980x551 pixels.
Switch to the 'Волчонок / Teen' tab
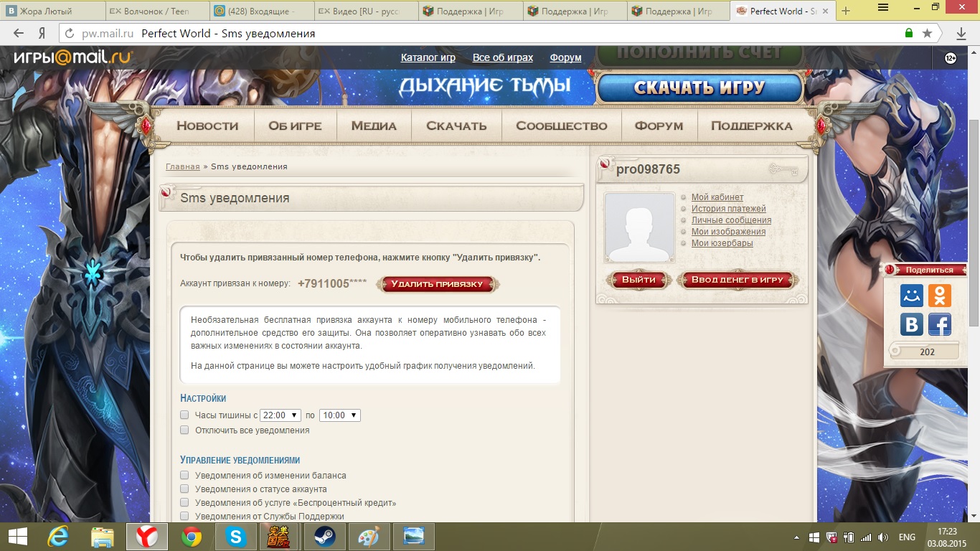[156, 11]
